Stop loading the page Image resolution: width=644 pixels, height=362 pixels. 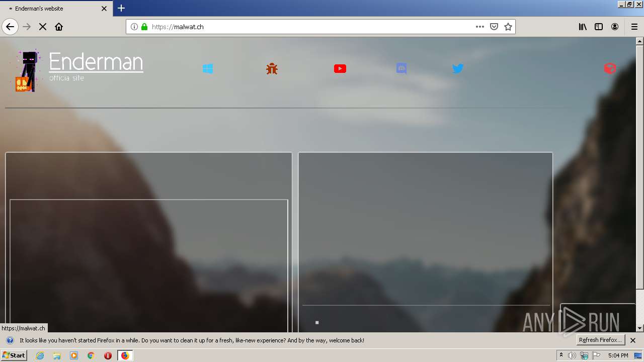click(43, 27)
